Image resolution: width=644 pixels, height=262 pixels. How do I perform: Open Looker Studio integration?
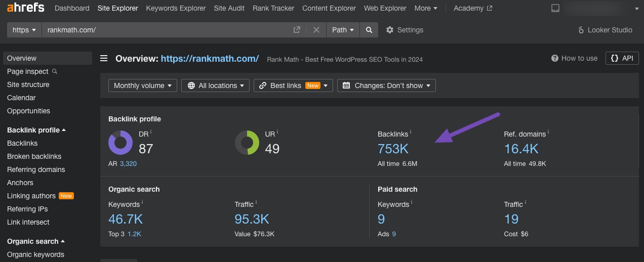[605, 30]
